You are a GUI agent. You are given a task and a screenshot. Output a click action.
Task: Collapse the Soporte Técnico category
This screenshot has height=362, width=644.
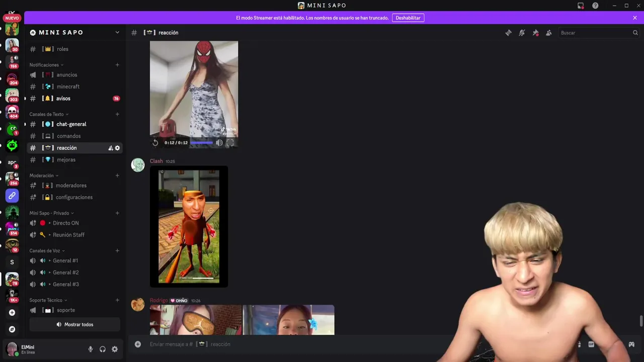pyautogui.click(x=48, y=300)
